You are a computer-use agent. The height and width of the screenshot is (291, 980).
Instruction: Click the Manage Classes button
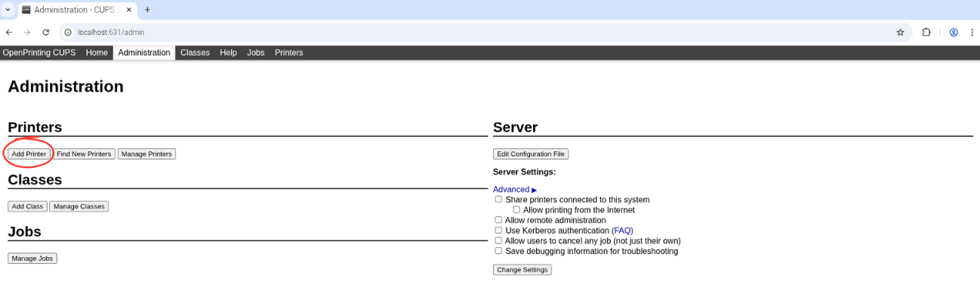[79, 206]
